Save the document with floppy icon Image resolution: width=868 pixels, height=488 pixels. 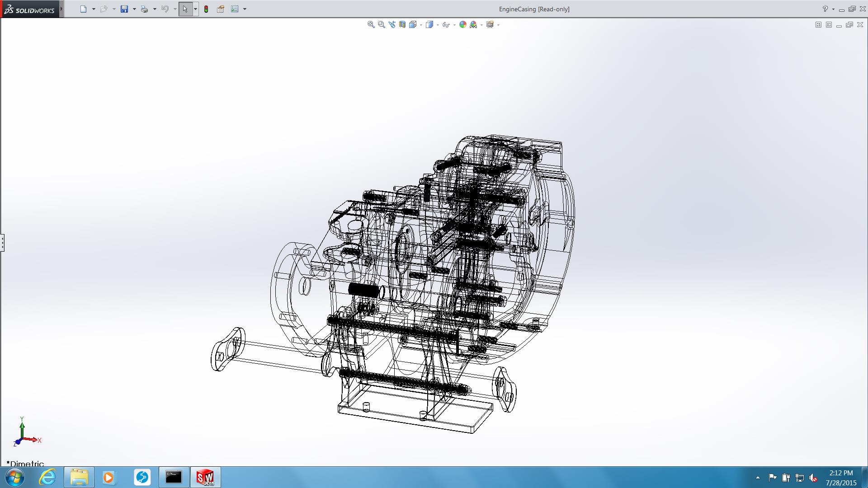click(124, 9)
